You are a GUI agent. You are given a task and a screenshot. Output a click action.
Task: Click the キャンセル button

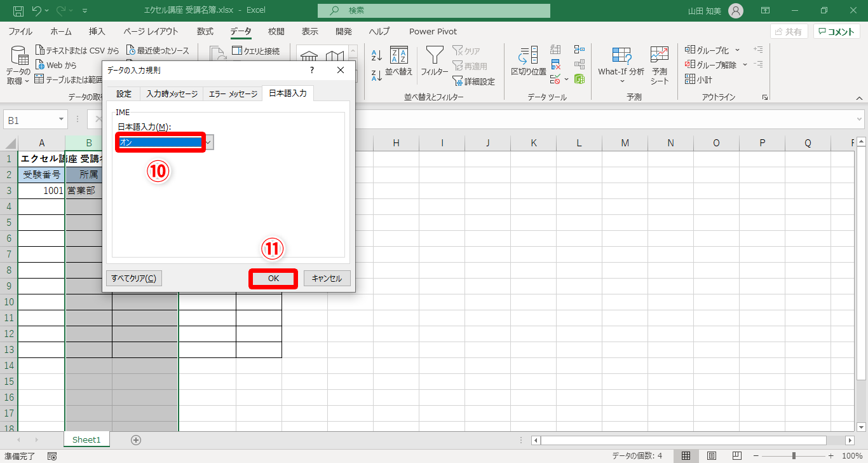(327, 279)
